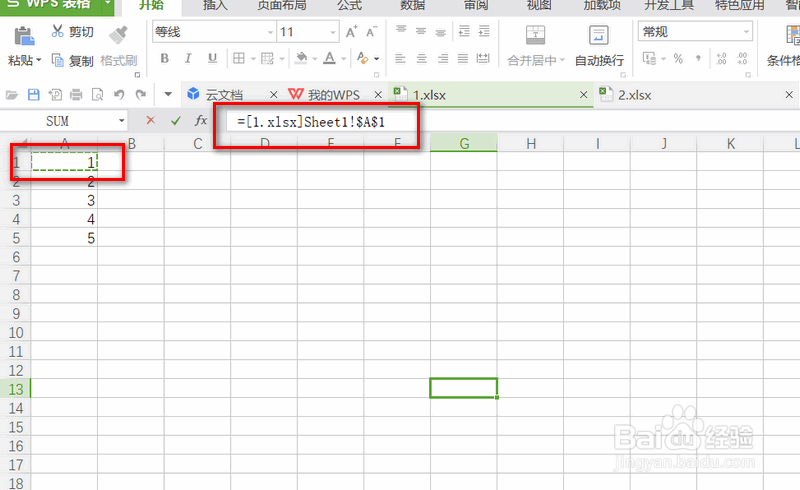Click the Paste clipboard icon
Viewport: 800px width, 490px height.
coord(24,36)
